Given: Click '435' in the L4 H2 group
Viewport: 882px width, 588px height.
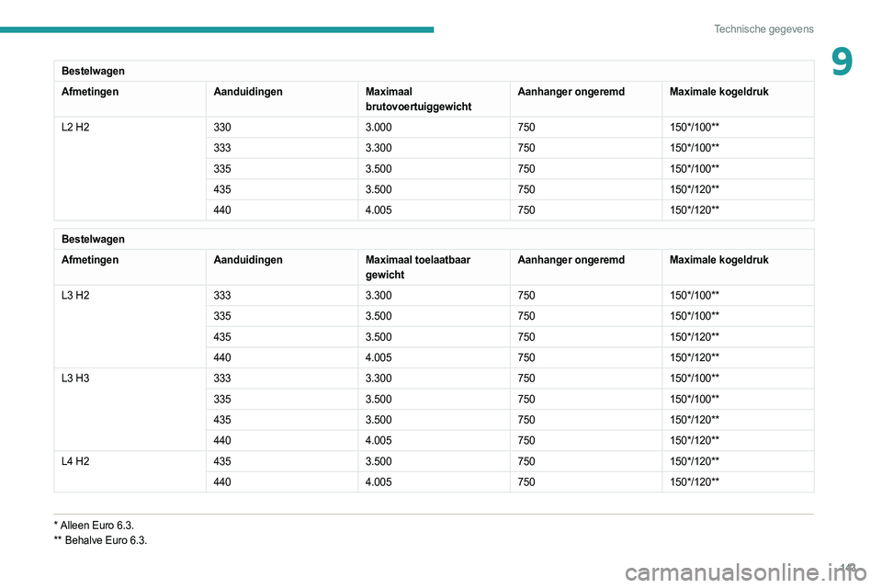Looking at the screenshot, I should (222, 461).
